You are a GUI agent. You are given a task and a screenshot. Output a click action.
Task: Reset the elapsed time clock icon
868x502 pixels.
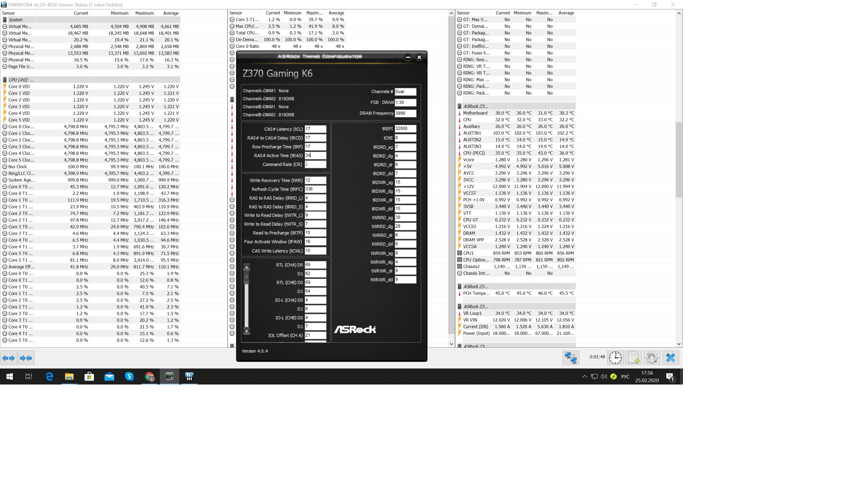(x=615, y=358)
